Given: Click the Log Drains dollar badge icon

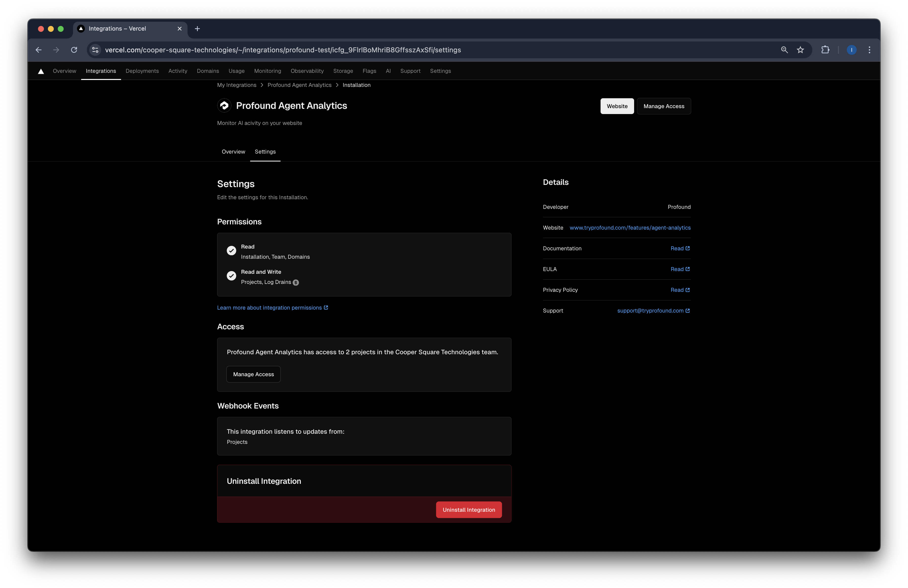Looking at the screenshot, I should tap(296, 283).
